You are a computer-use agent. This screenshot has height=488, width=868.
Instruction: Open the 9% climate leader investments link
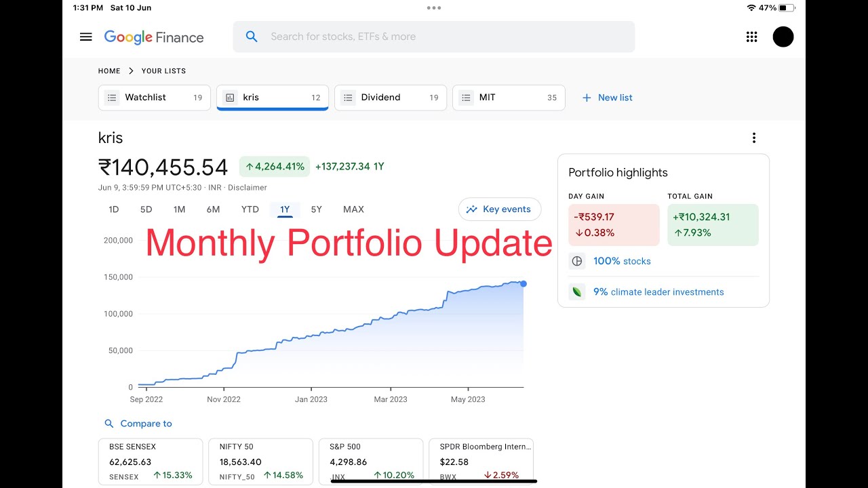(x=658, y=292)
